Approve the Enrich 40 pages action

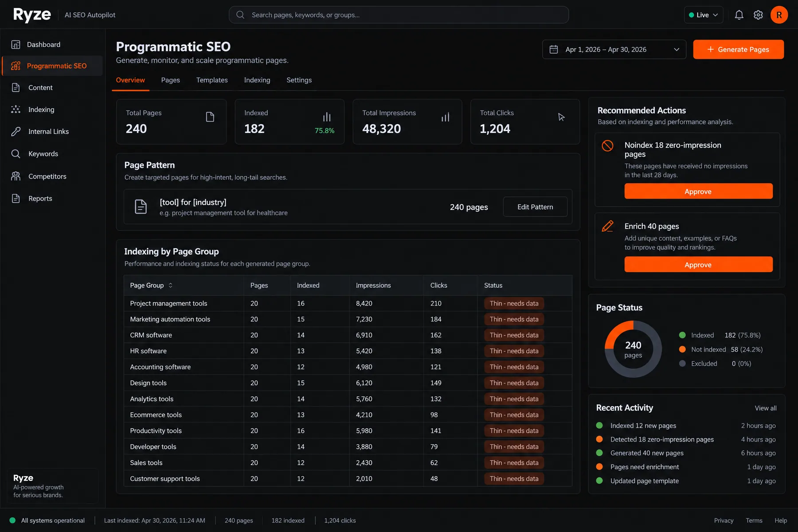click(698, 265)
